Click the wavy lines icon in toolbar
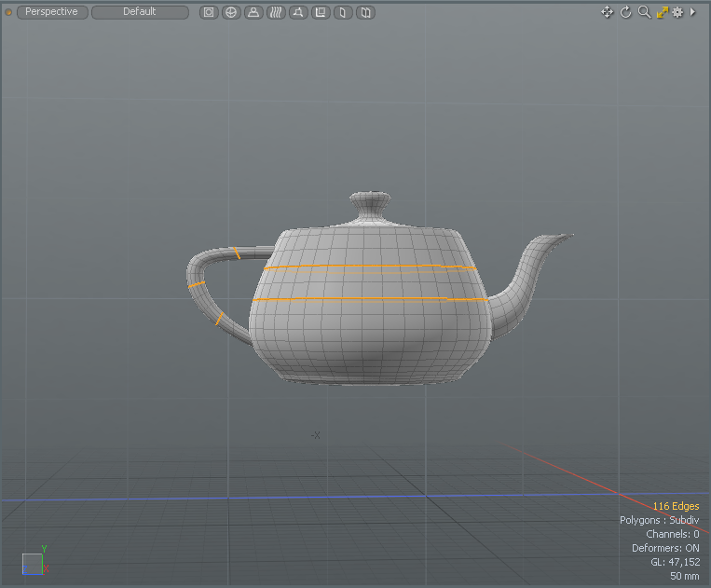Screen dimensions: 711x588 pyautogui.click(x=276, y=12)
